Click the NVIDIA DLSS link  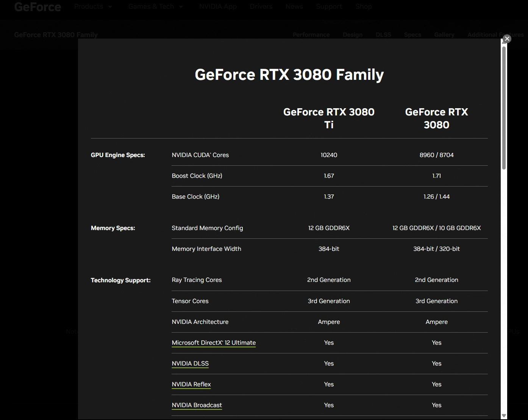coord(190,364)
